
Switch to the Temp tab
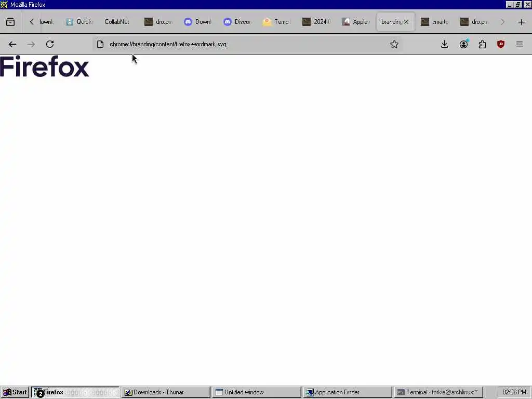click(x=276, y=22)
